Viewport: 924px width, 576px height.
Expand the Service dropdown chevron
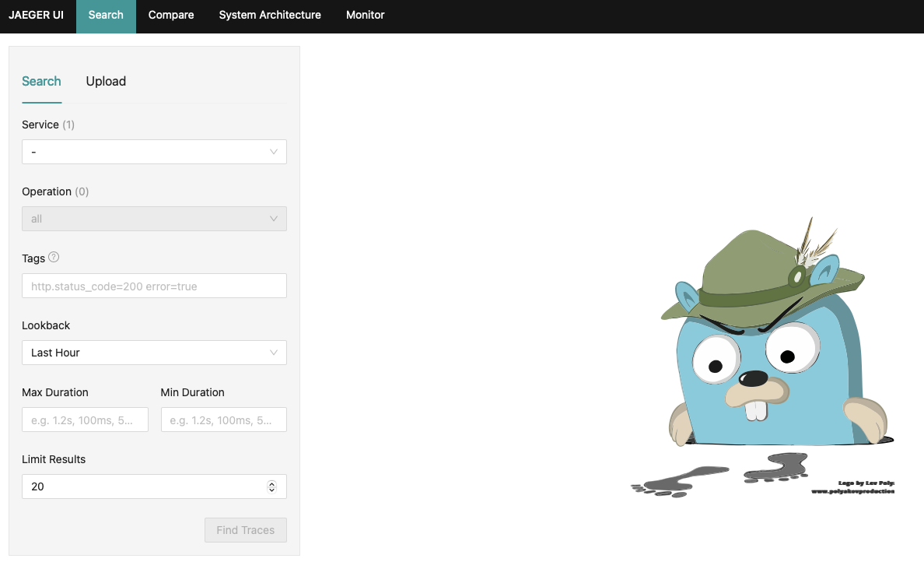click(x=273, y=152)
